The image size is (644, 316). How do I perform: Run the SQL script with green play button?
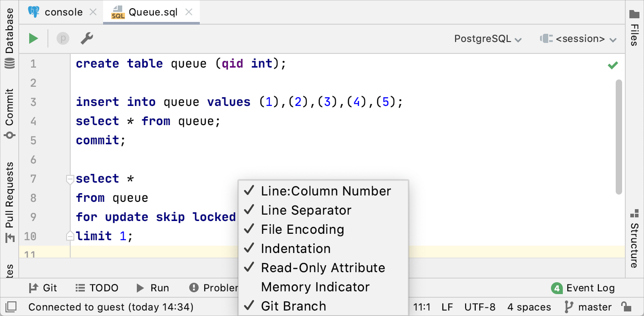point(33,39)
